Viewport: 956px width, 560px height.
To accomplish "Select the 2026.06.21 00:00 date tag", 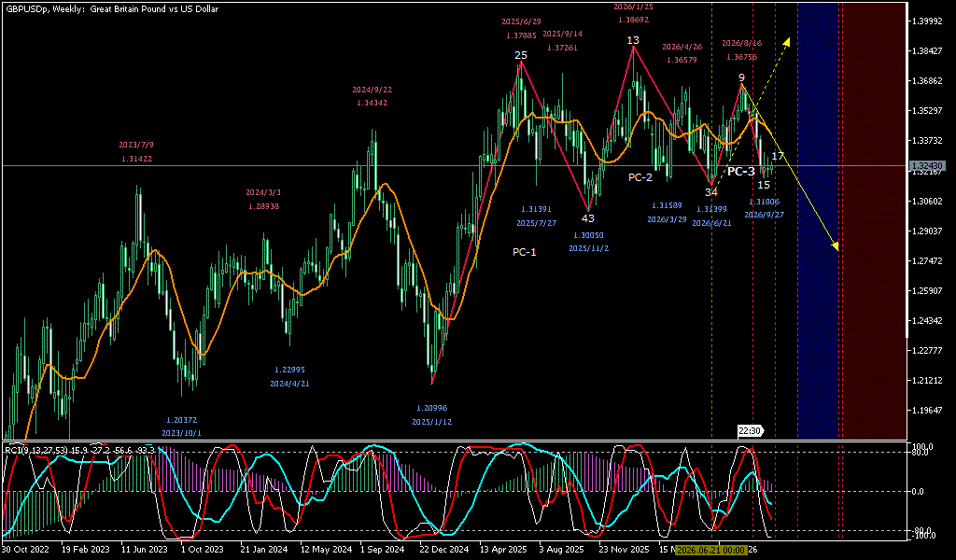I will (710, 550).
